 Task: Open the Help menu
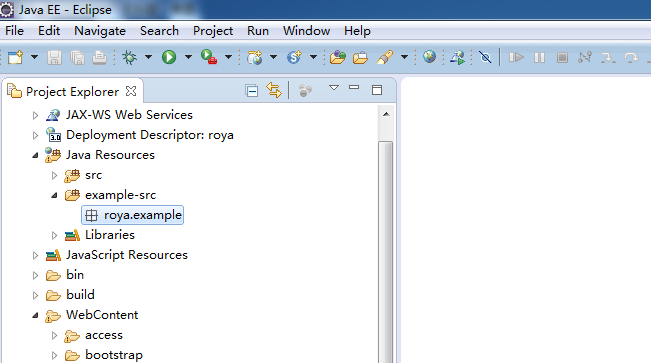pos(357,31)
